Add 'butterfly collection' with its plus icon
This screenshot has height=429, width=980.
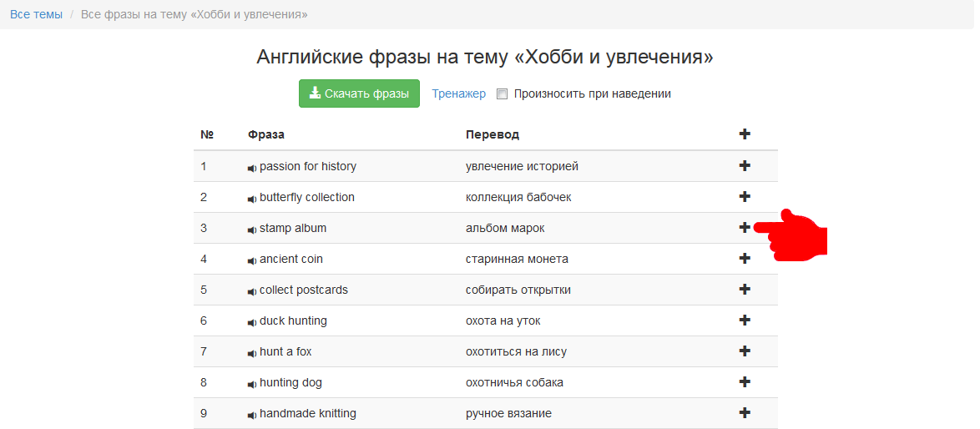coord(745,196)
